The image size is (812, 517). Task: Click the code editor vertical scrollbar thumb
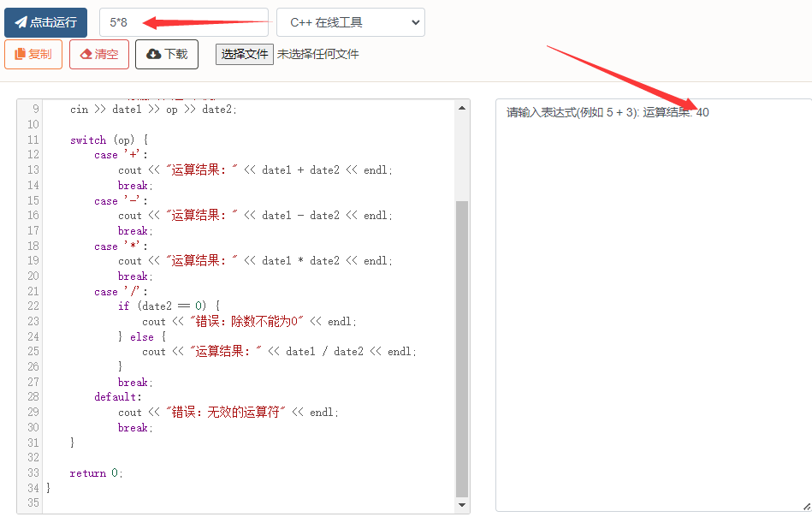pyautogui.click(x=462, y=348)
